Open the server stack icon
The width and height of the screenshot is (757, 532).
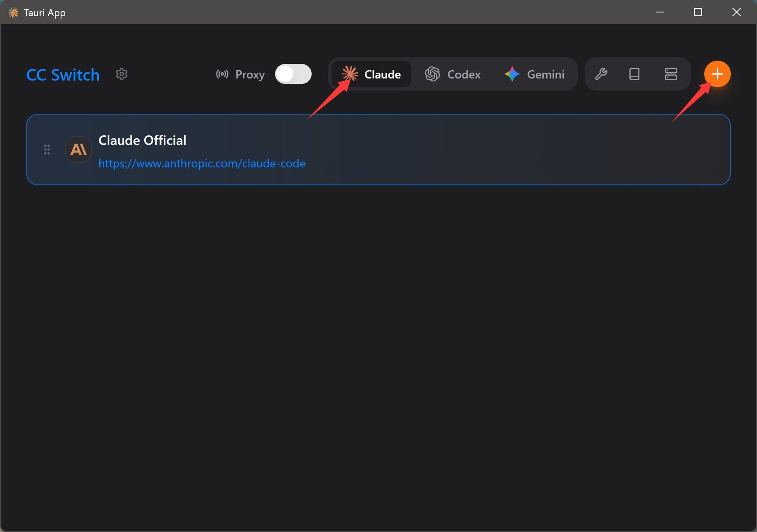coord(671,74)
